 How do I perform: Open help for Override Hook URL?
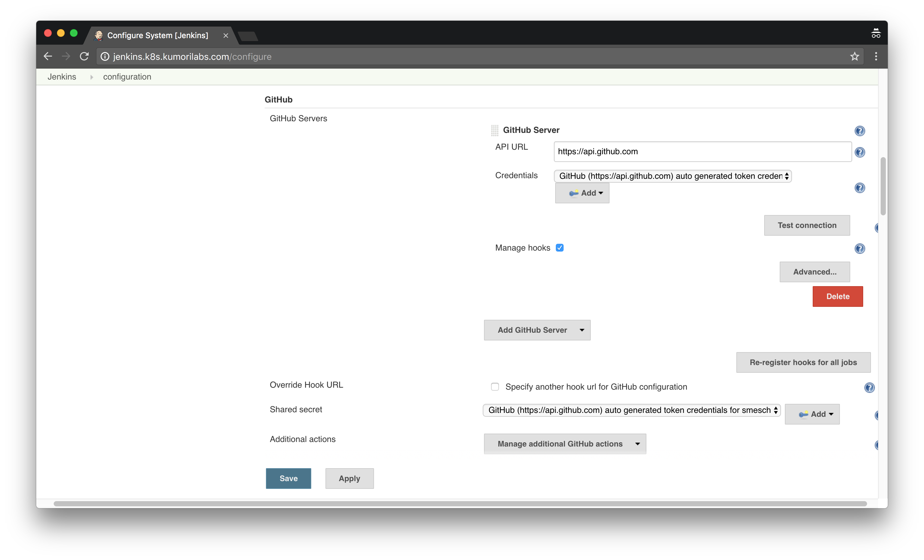[869, 388]
